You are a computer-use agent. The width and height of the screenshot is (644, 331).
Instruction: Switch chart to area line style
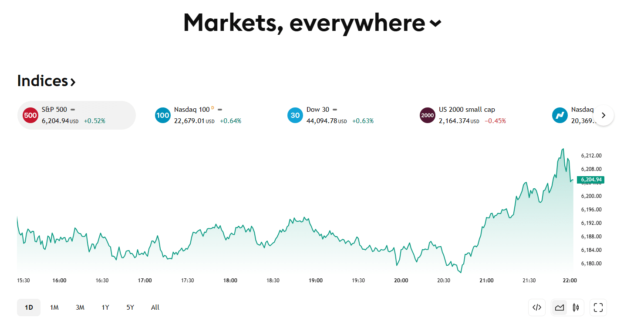(x=560, y=308)
